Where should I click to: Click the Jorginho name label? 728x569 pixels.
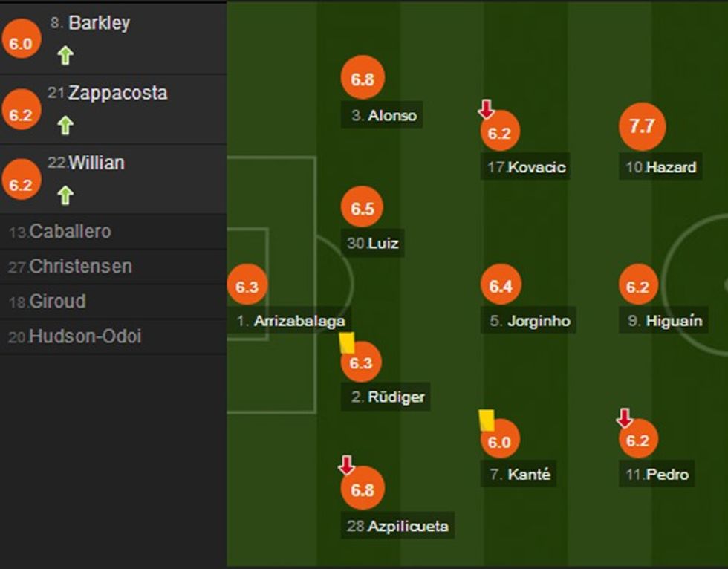pyautogui.click(x=539, y=322)
